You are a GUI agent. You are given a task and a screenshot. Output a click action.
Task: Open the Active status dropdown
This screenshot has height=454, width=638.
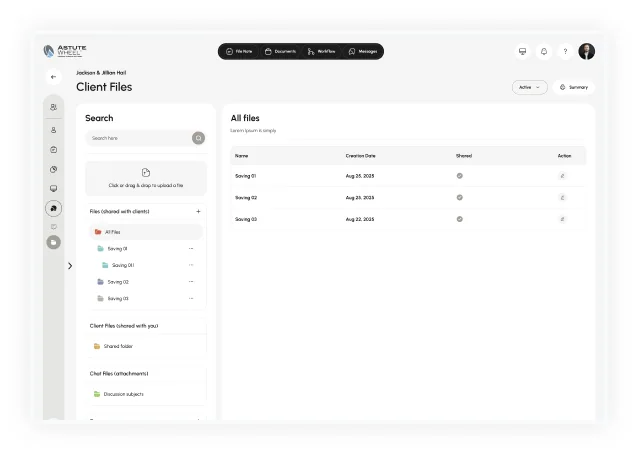pos(529,87)
